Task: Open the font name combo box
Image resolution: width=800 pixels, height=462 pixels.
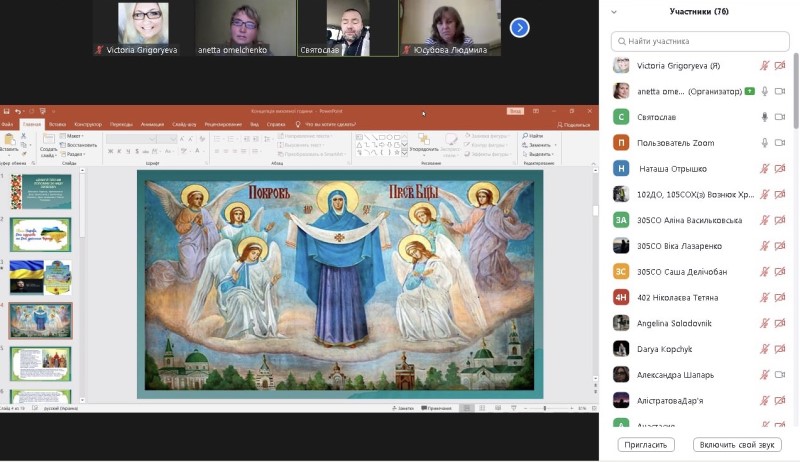Action: click(x=131, y=139)
